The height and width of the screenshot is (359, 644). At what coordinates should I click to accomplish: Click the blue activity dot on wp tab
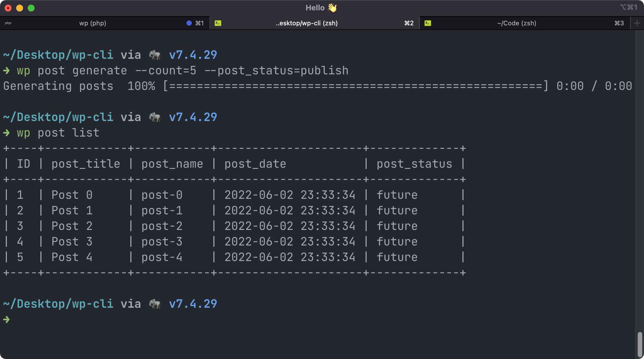point(189,23)
